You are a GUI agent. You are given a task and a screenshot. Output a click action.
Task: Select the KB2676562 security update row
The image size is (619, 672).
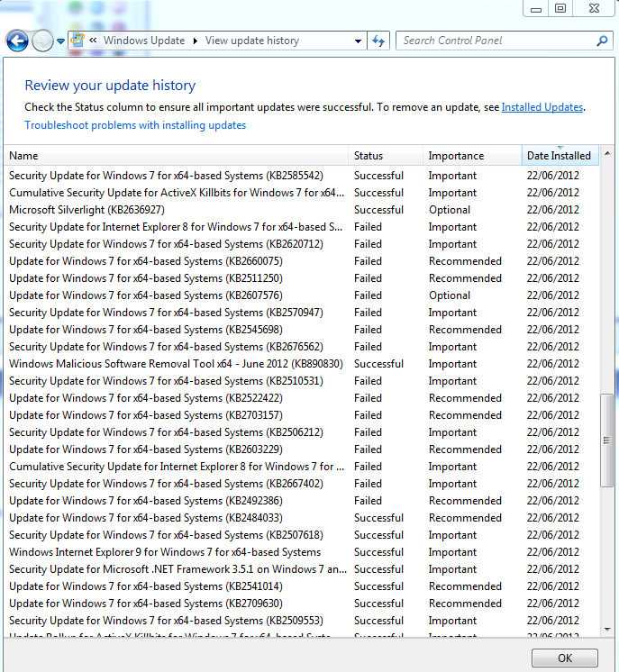click(x=301, y=347)
